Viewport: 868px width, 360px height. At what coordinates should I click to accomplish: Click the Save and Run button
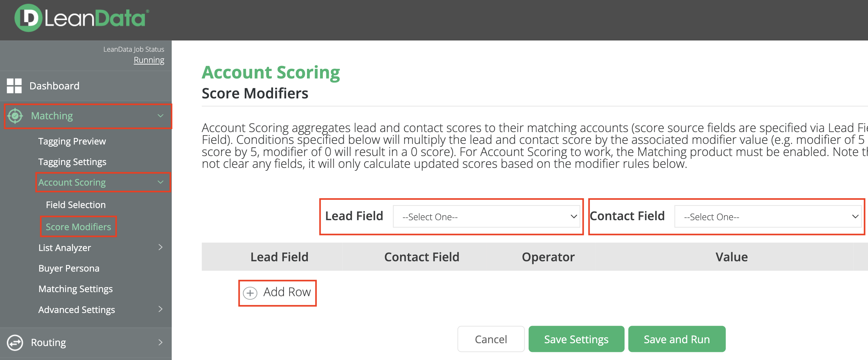(676, 339)
